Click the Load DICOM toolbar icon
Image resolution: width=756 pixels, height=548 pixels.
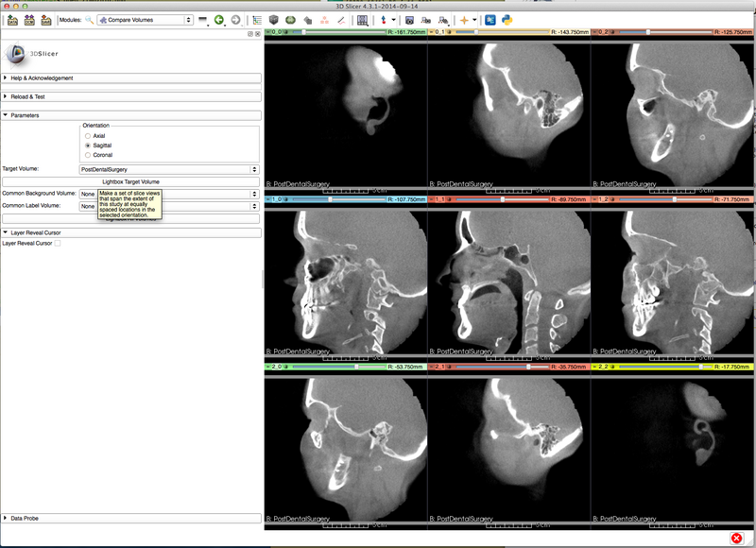click(29, 19)
